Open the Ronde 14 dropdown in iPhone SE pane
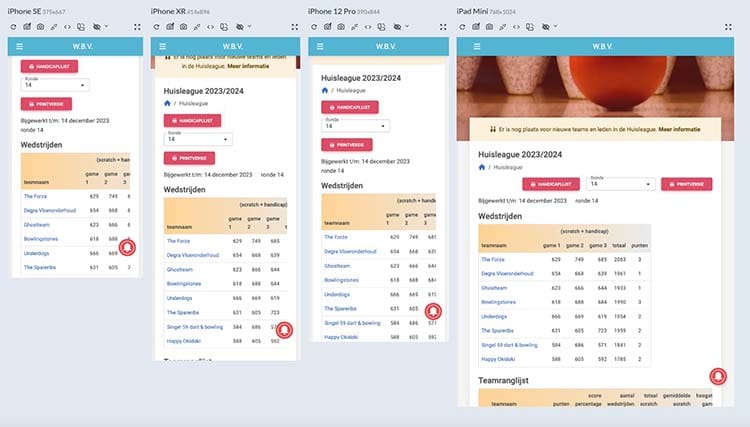 pyautogui.click(x=49, y=84)
